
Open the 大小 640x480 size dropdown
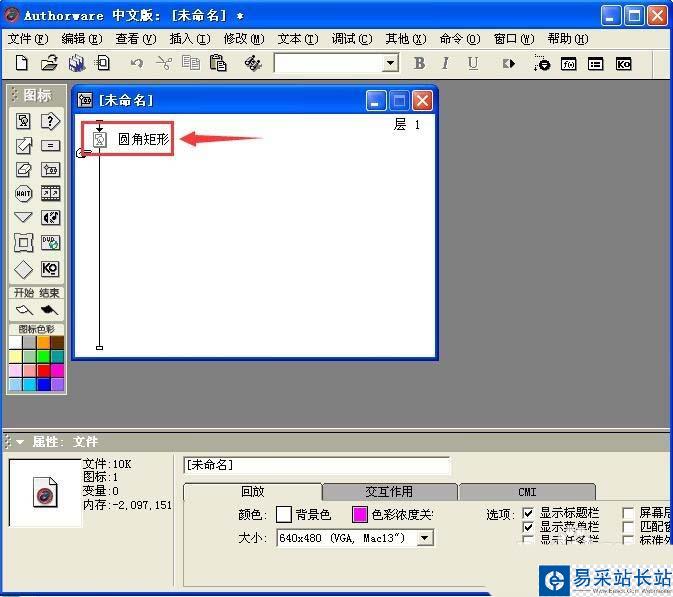pyautogui.click(x=424, y=538)
